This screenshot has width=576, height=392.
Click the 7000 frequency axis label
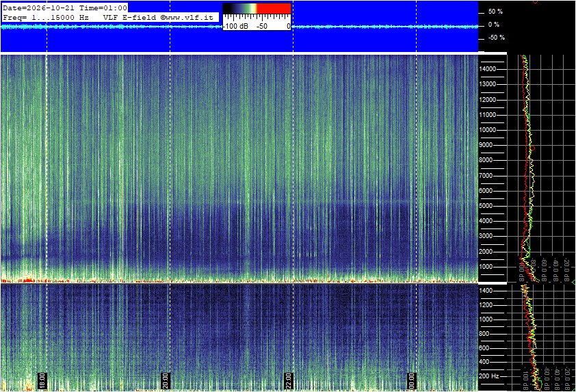coord(486,176)
